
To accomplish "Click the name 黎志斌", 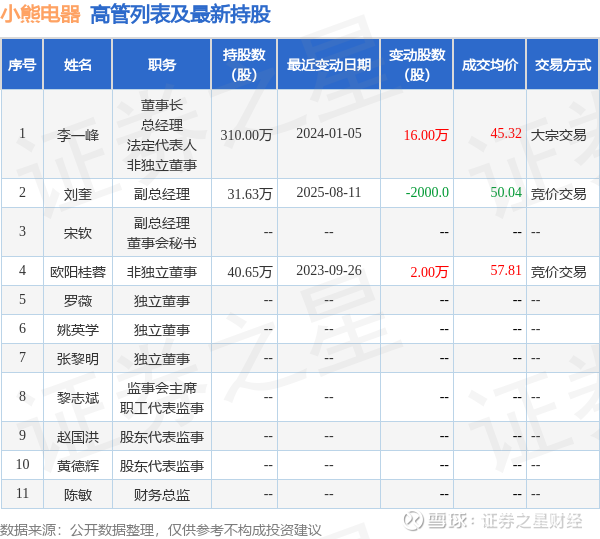I will (x=78, y=398).
